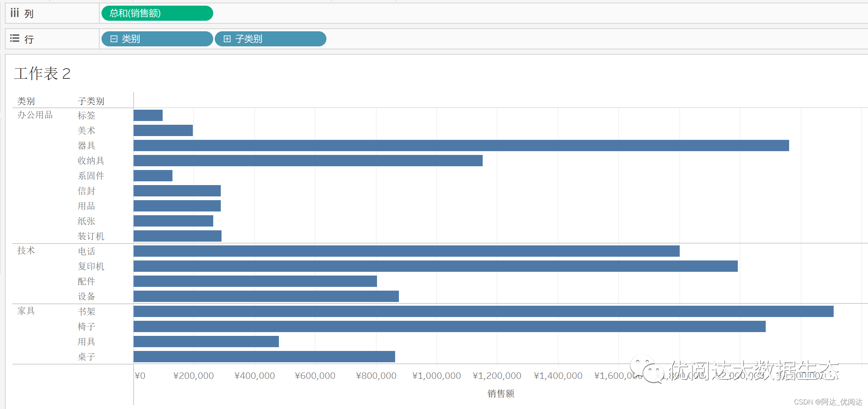Click the 器具 sales bar
This screenshot has height=409, width=868.
[461, 146]
